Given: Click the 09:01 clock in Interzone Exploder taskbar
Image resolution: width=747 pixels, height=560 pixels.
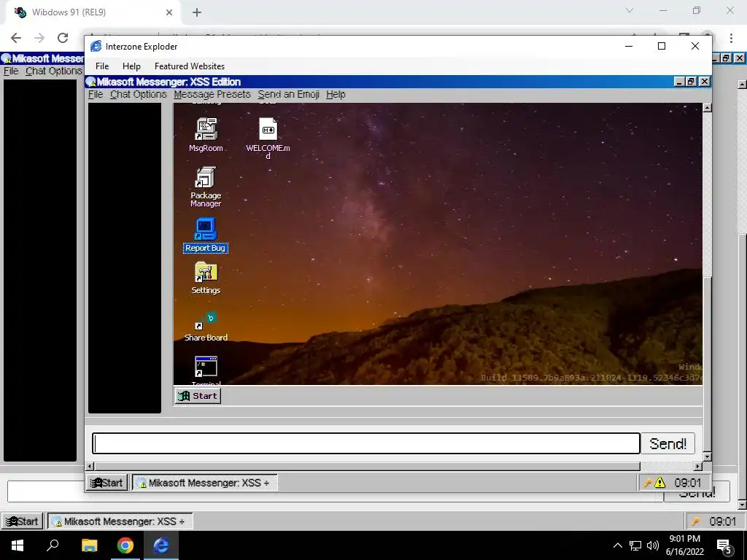Looking at the screenshot, I should 687,483.
